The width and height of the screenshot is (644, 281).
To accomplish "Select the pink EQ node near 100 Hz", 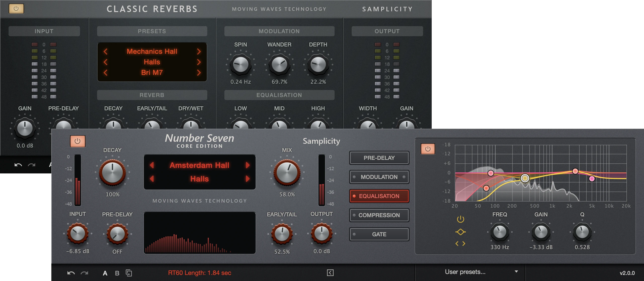I will tap(491, 173).
